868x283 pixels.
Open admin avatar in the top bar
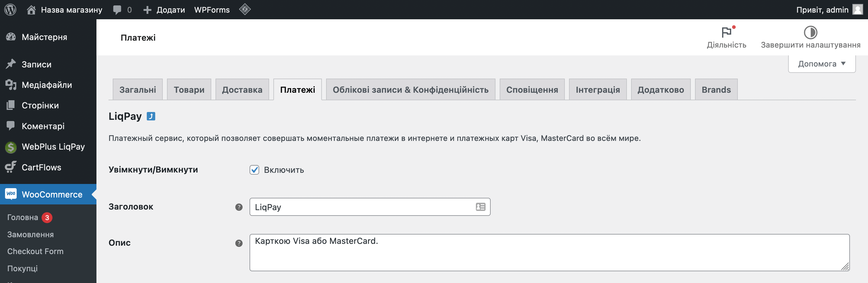pyautogui.click(x=857, y=9)
